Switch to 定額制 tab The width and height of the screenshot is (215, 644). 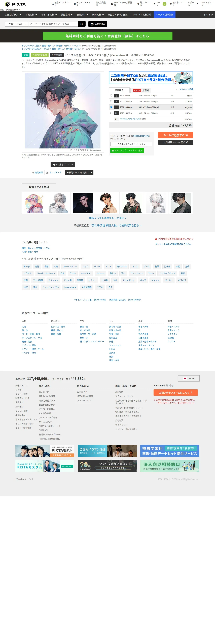click(x=141, y=90)
